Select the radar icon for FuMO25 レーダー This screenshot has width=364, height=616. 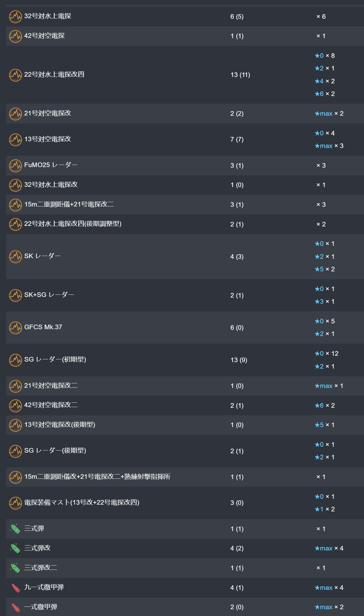point(15,166)
